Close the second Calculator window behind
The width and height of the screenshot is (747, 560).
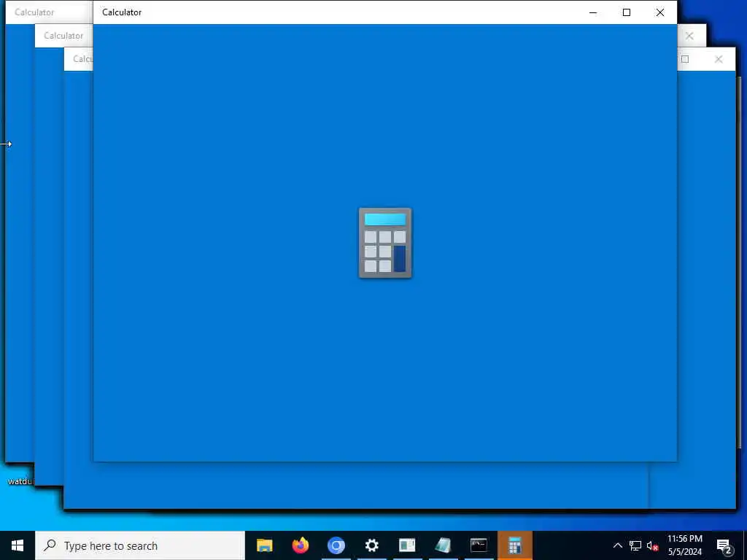689,36
